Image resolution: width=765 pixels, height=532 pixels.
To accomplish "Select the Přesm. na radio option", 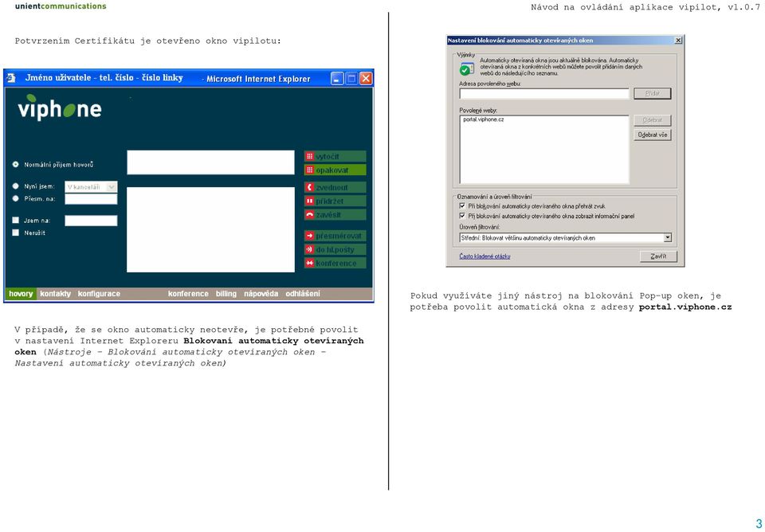I will point(16,198).
